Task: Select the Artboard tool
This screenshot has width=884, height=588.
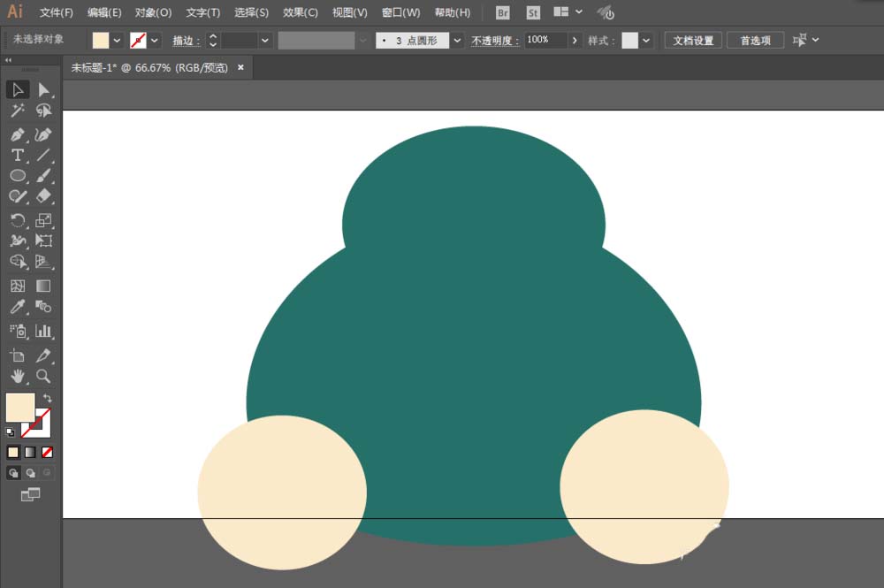Action: 18,355
